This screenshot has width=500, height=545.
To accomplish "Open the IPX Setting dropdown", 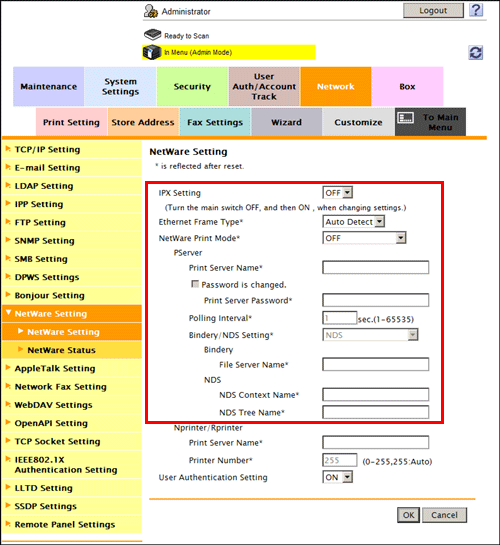I will [337, 193].
